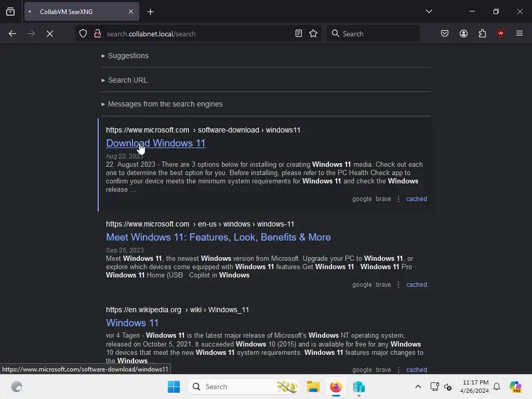Expand the Search URL section
This screenshot has width=532, height=399.
[x=124, y=80]
